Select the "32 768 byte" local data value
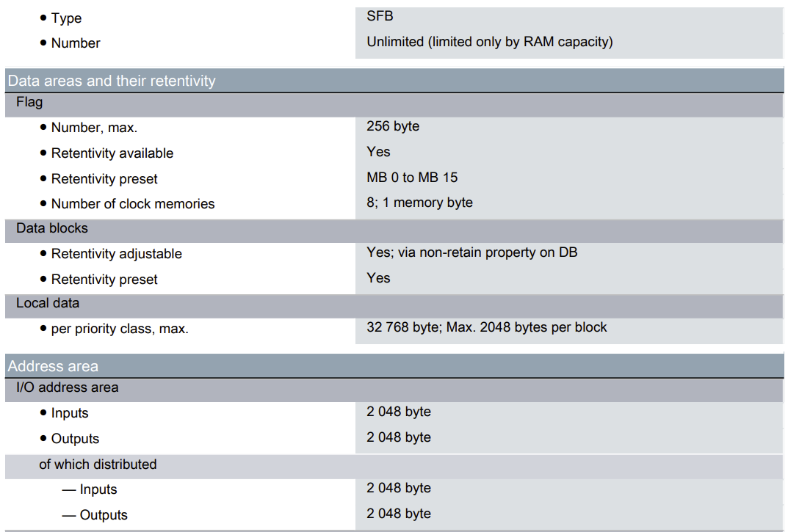Screen dimensions: 788x532 (402, 327)
